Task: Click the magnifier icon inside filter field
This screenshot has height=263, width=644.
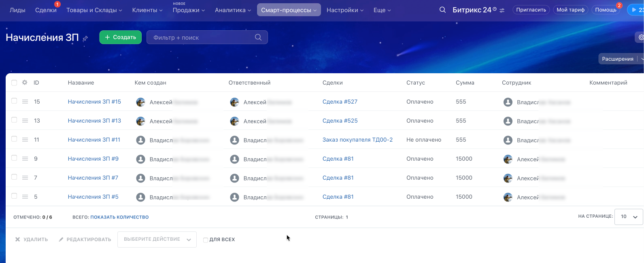Action: tap(258, 37)
